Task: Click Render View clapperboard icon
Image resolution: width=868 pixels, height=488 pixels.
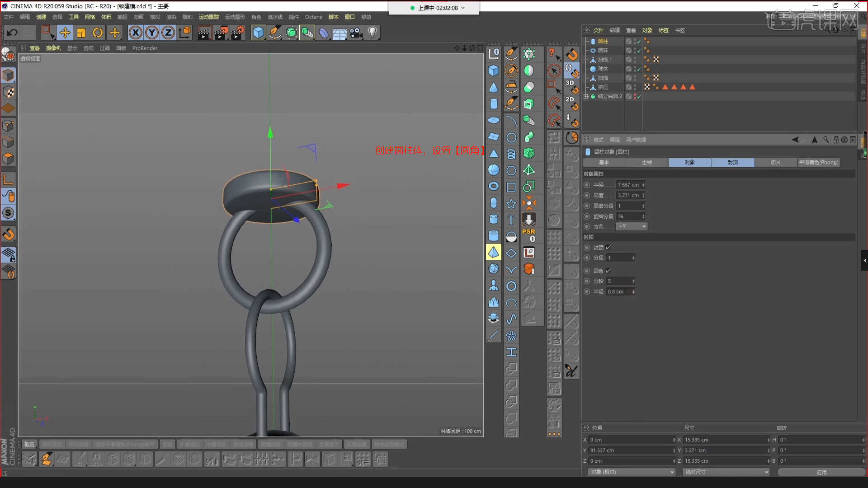Action: [x=204, y=33]
